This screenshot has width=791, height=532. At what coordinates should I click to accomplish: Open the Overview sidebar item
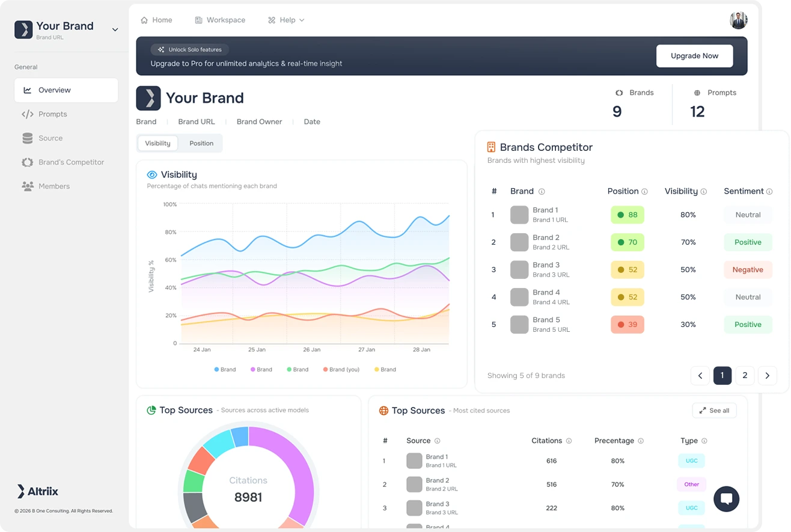pyautogui.click(x=66, y=90)
